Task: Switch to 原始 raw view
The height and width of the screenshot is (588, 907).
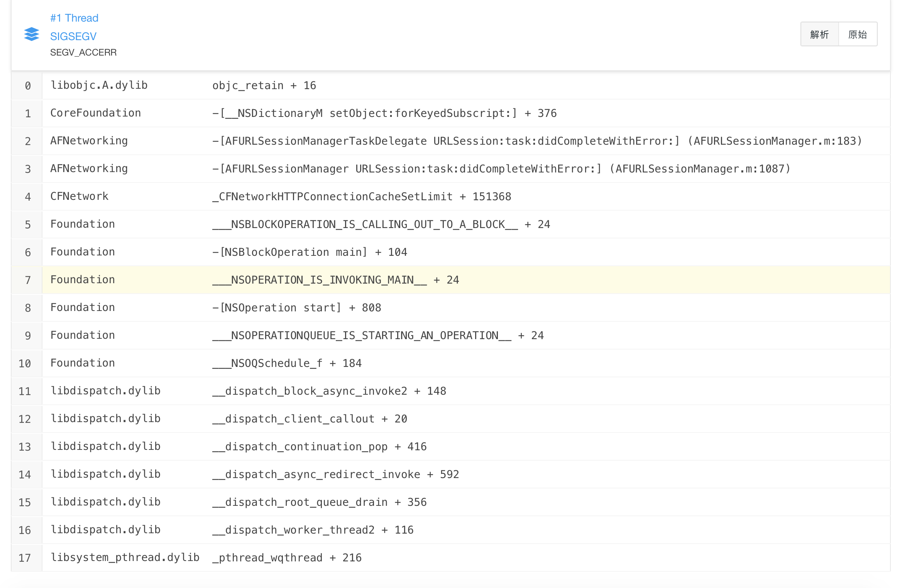Action: click(x=858, y=34)
